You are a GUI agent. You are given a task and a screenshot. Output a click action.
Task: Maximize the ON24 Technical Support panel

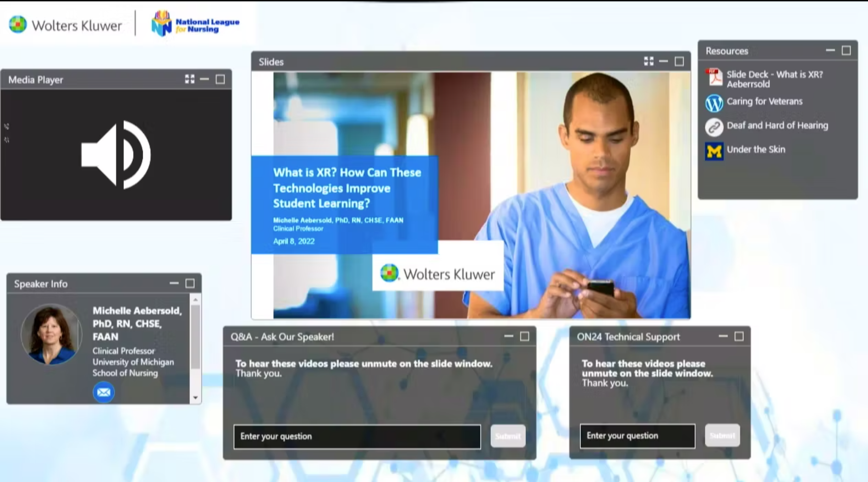click(739, 336)
